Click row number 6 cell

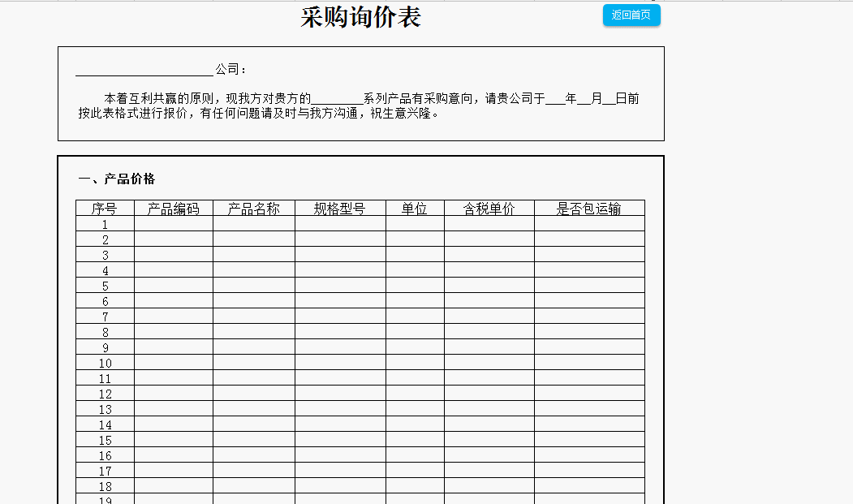click(105, 301)
